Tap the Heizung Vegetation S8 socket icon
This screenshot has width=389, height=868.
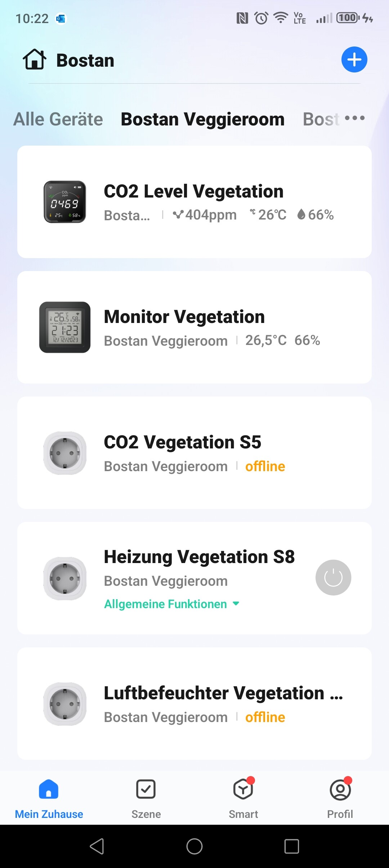(x=65, y=578)
